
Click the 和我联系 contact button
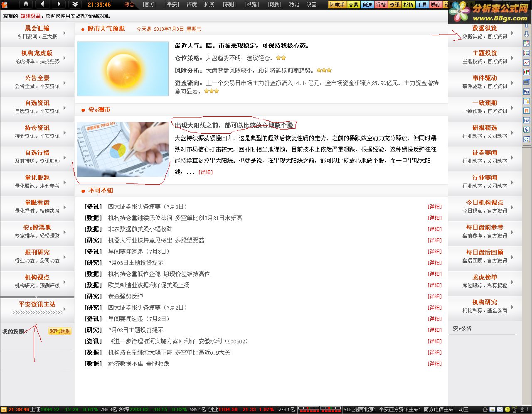[x=60, y=331]
